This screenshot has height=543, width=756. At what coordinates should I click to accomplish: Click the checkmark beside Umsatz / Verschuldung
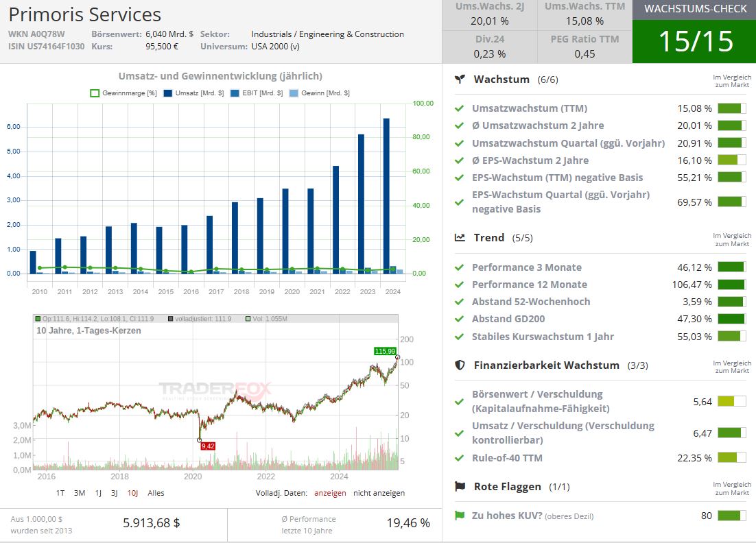pyautogui.click(x=459, y=433)
